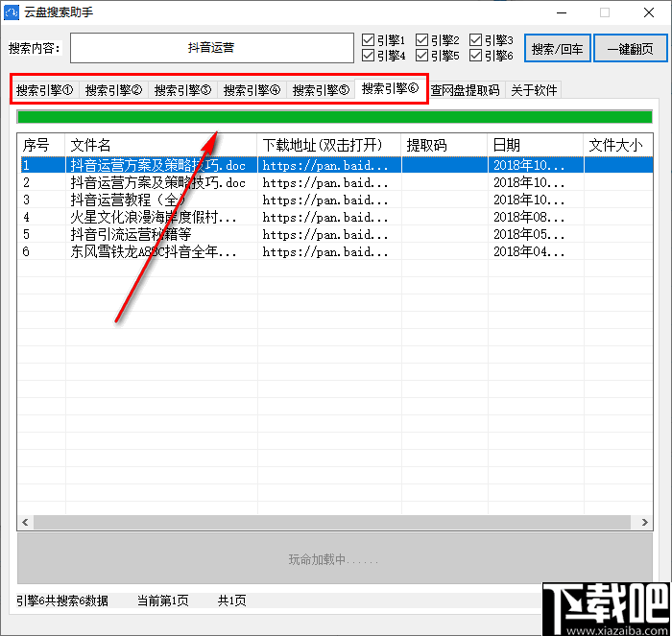Switch to the 搜索引擎① tab
The height and width of the screenshot is (636, 672).
point(45,90)
